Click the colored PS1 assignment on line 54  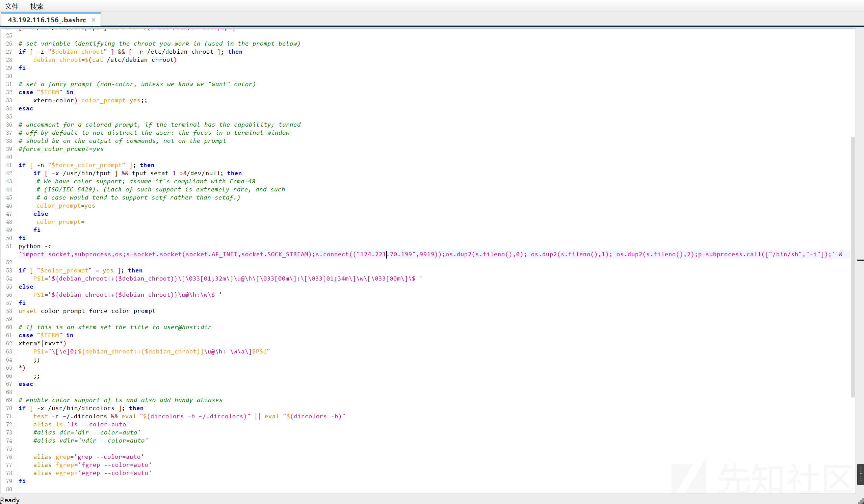[228, 278]
